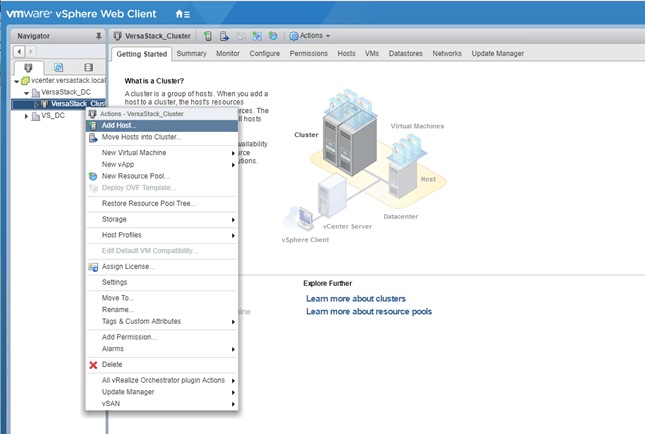Open the Hosts tab
The image size is (645, 434).
pyautogui.click(x=346, y=53)
